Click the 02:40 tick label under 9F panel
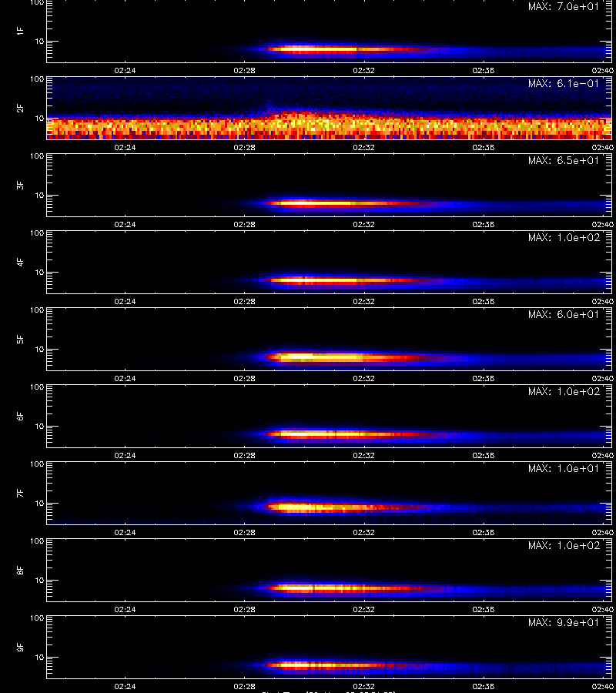The width and height of the screenshot is (616, 693). pos(603,686)
